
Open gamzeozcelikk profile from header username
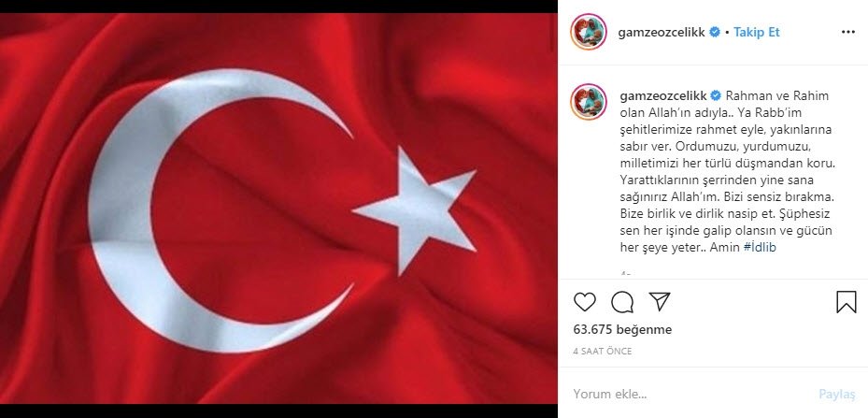pos(662,32)
